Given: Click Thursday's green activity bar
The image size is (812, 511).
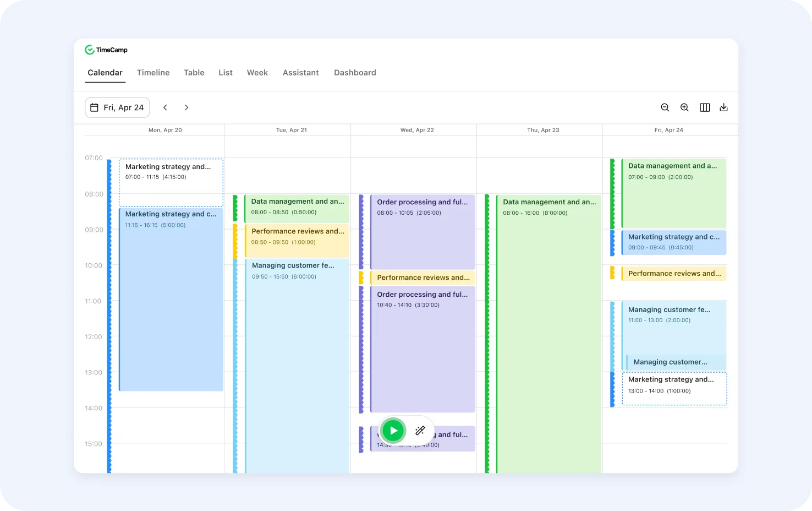Looking at the screenshot, I should click(487, 334).
